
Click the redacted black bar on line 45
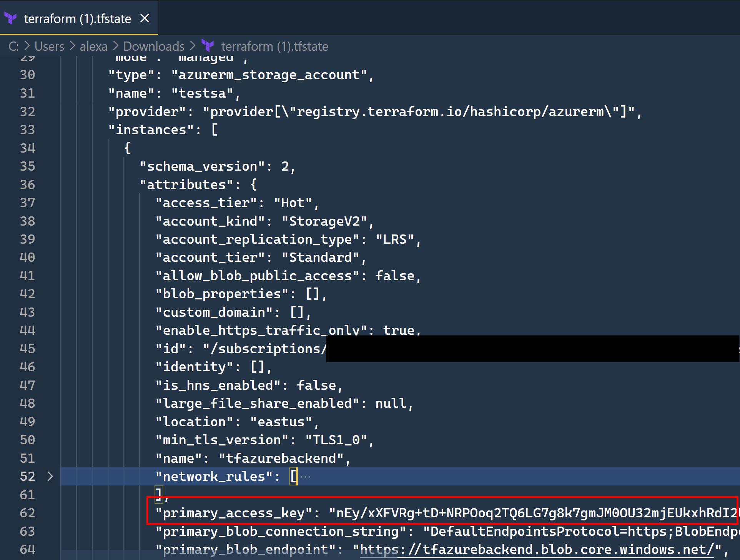pyautogui.click(x=530, y=349)
